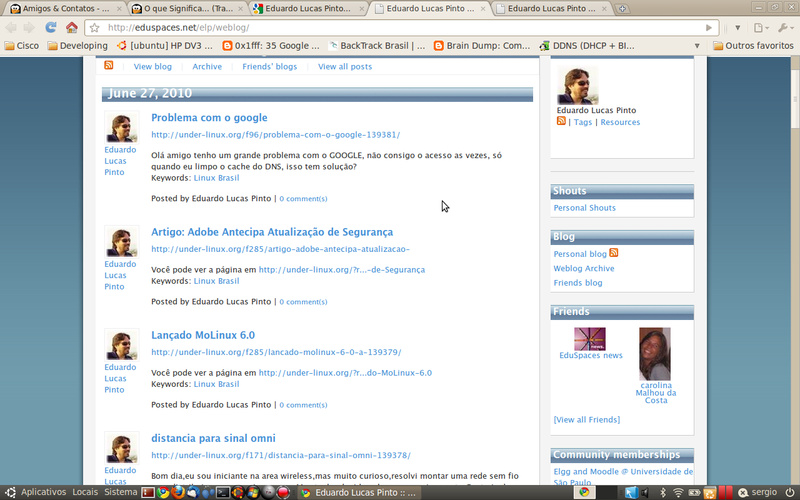Open the Bluetooth tray icon
The image size is (800, 500).
[x=663, y=492]
